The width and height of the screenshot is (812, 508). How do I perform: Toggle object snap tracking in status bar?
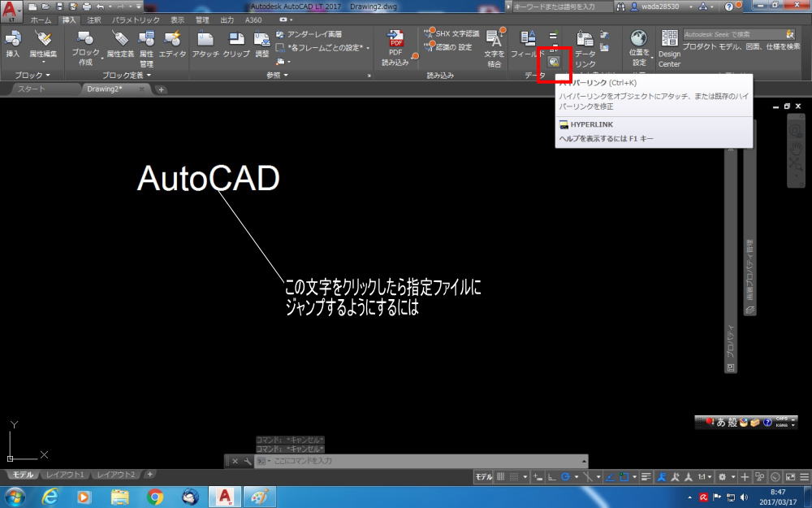click(x=611, y=477)
